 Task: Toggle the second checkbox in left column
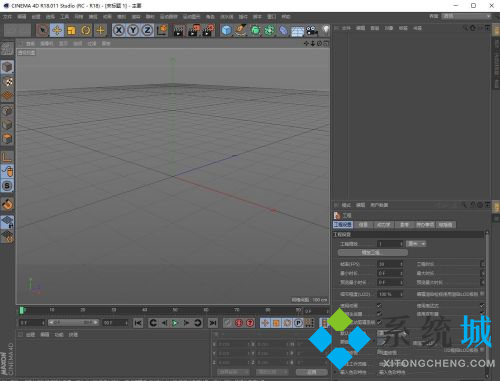point(379,314)
